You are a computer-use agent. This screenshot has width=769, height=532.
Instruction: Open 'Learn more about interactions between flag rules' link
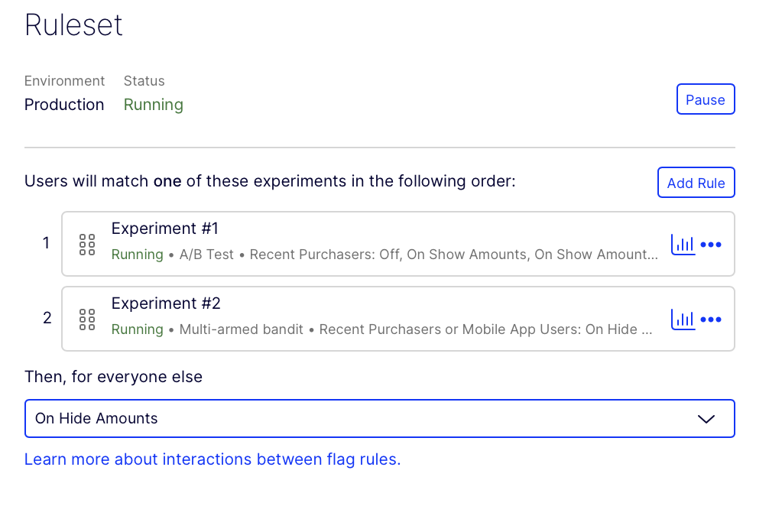(x=213, y=459)
